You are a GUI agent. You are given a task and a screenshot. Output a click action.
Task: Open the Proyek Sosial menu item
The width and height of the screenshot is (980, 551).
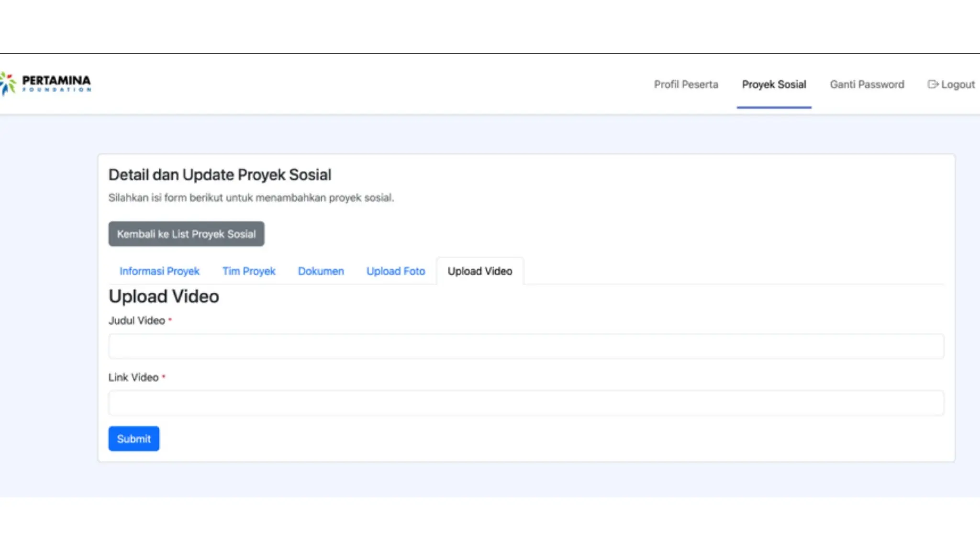point(774,84)
